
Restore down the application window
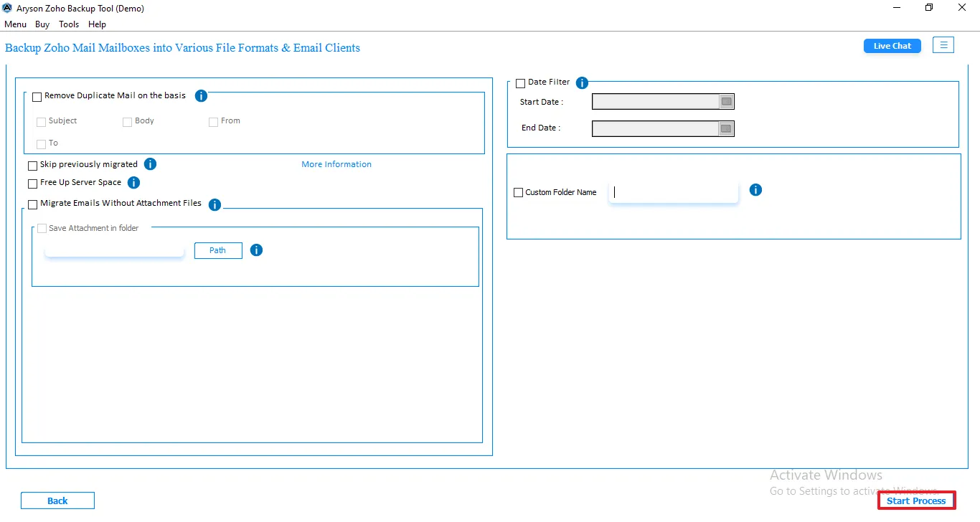(x=929, y=8)
